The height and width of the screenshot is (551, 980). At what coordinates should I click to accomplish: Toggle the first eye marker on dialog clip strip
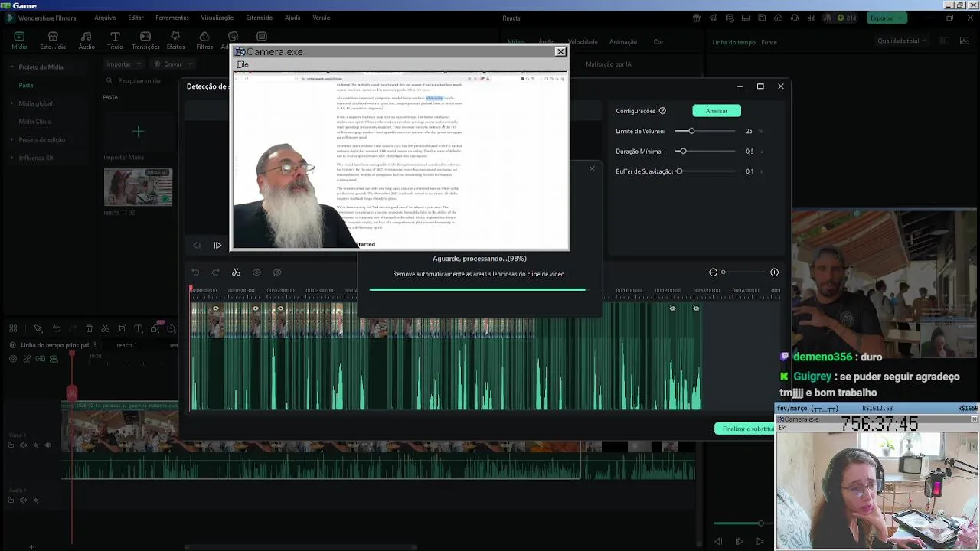pyautogui.click(x=216, y=308)
